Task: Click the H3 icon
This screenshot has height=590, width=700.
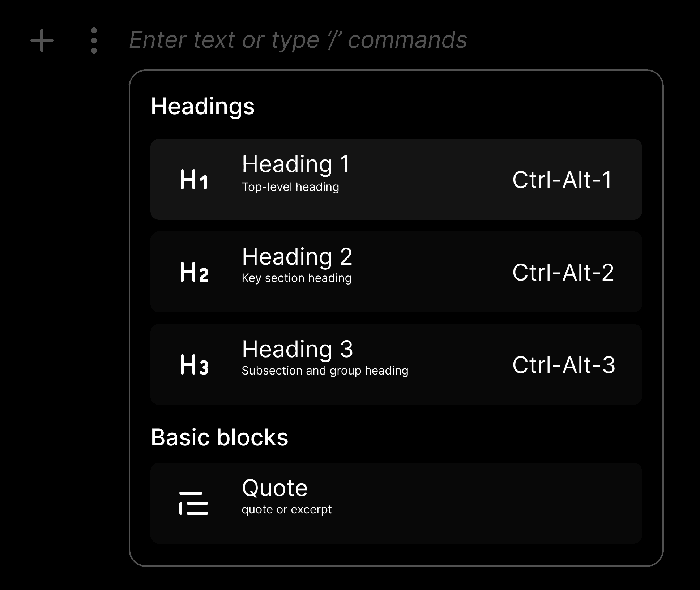Action: point(194,365)
